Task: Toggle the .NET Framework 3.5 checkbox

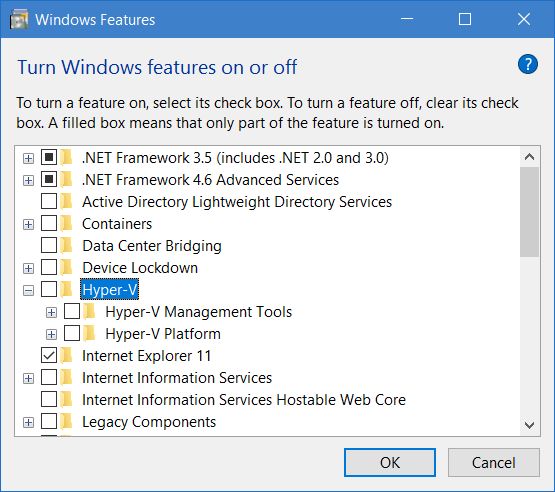Action: click(49, 157)
